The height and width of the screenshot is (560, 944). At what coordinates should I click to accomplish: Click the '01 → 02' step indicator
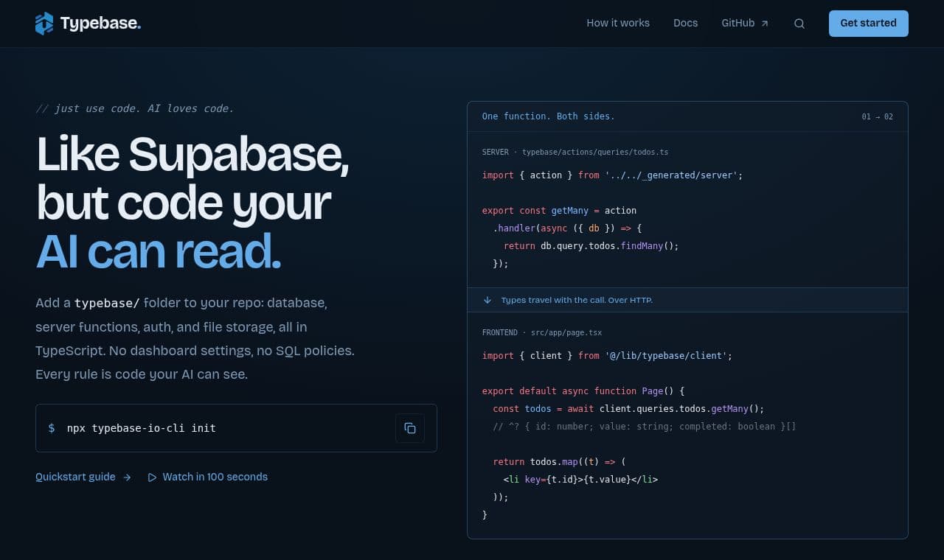coord(878,116)
